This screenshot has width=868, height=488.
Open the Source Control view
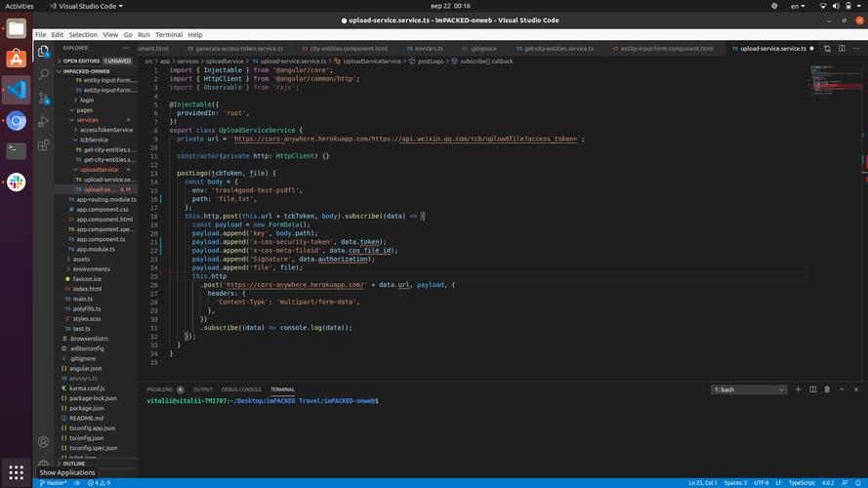point(43,99)
